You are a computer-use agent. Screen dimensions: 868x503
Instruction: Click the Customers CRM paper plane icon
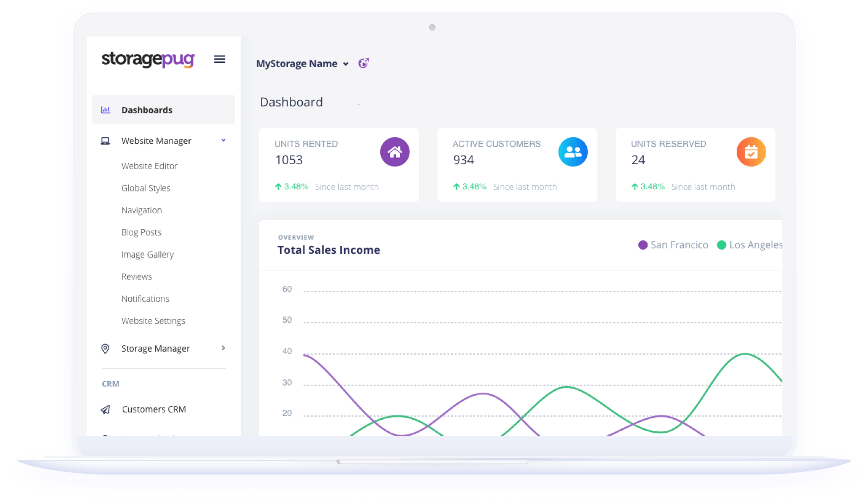click(105, 409)
